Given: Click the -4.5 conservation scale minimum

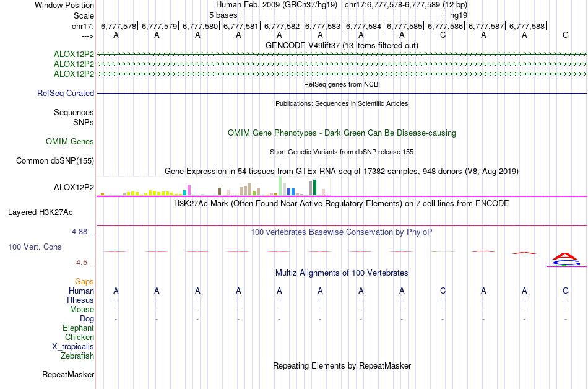Looking at the screenshot, I should 80,263.
